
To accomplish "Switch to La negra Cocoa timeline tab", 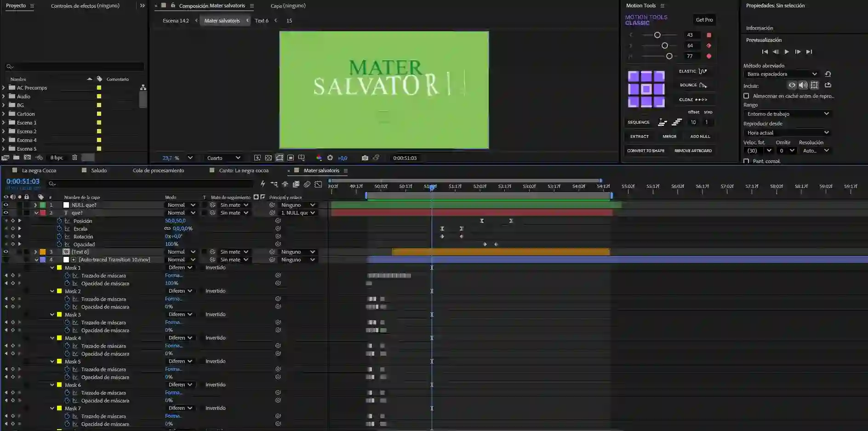I will [39, 170].
